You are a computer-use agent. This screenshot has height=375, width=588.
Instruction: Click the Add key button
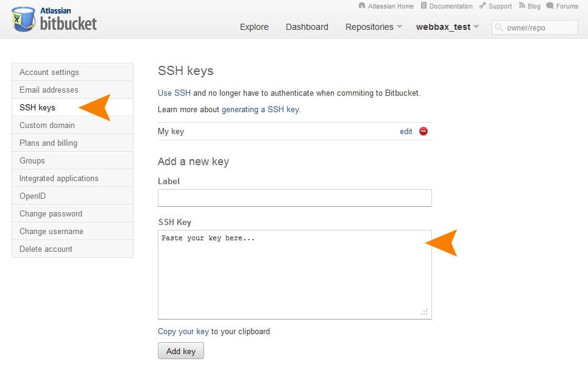coord(181,351)
